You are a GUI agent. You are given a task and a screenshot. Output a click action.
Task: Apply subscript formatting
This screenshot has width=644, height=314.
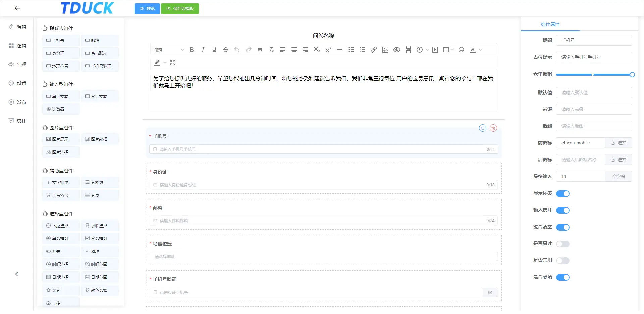point(317,50)
